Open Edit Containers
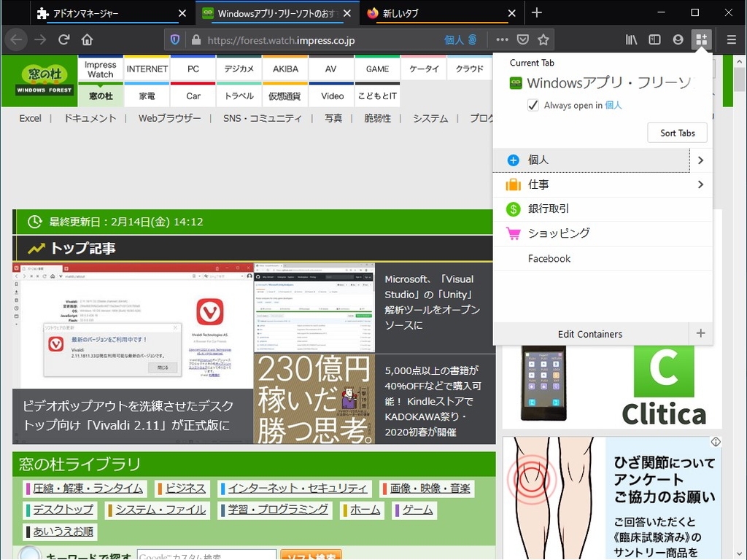Image resolution: width=747 pixels, height=560 pixels. [590, 333]
